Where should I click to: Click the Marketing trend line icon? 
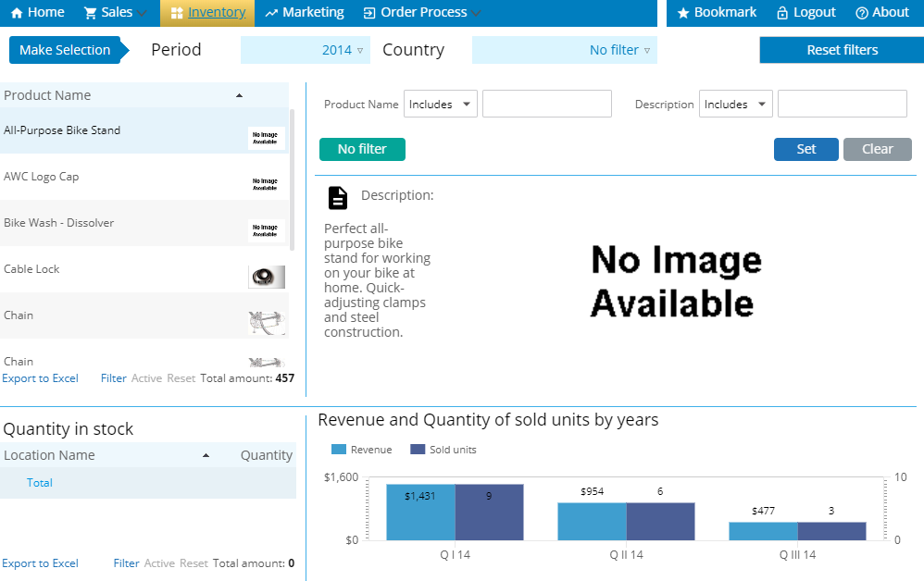(x=270, y=13)
